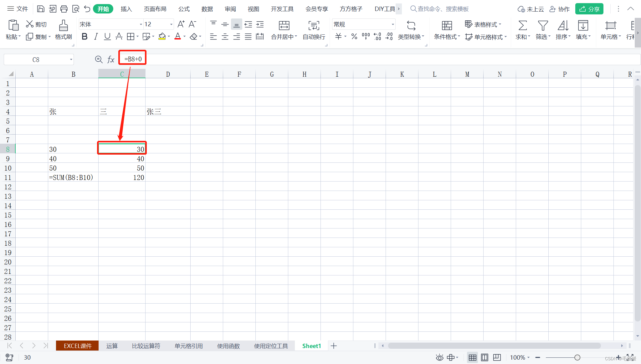Click the Conditional Formatting icon
This screenshot has height=364, width=641.
coord(447,25)
